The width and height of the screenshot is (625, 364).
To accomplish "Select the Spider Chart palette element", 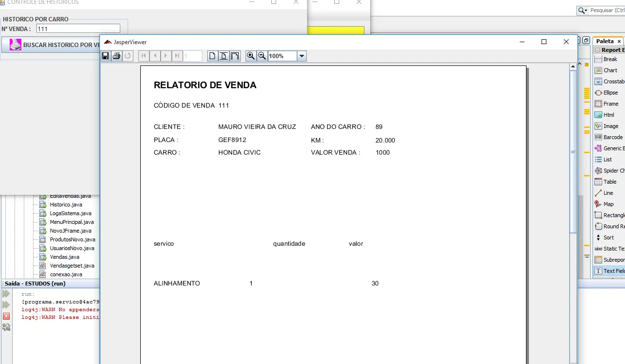I will pos(610,171).
